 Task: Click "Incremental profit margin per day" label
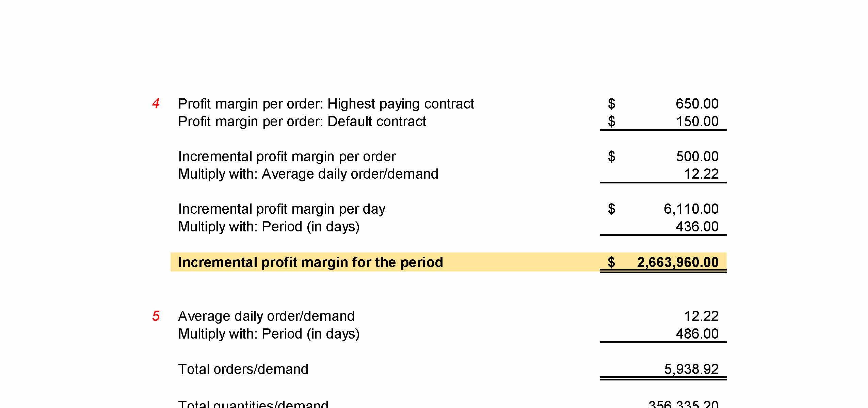282,209
